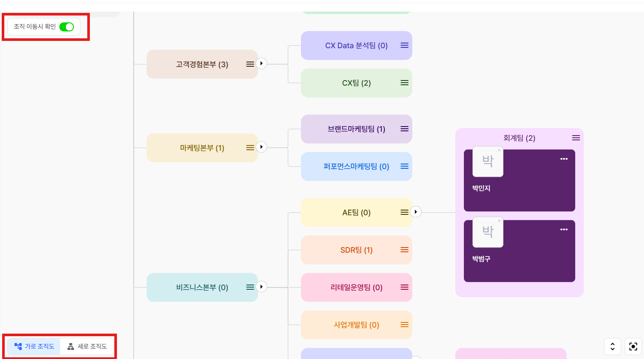Select the 비즈니스본부 (0) node label

click(202, 288)
